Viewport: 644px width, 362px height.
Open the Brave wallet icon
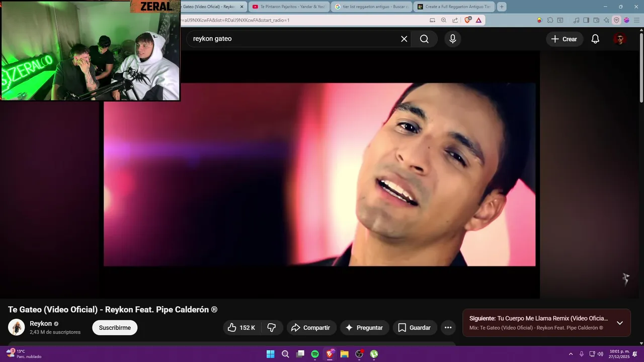(596, 20)
